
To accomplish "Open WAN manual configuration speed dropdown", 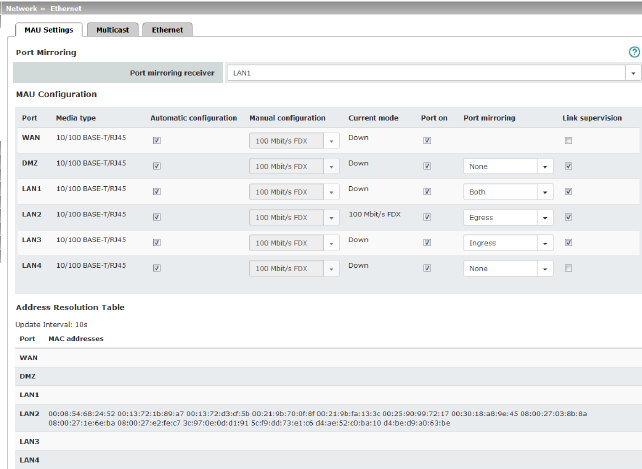I will pyautogui.click(x=294, y=141).
